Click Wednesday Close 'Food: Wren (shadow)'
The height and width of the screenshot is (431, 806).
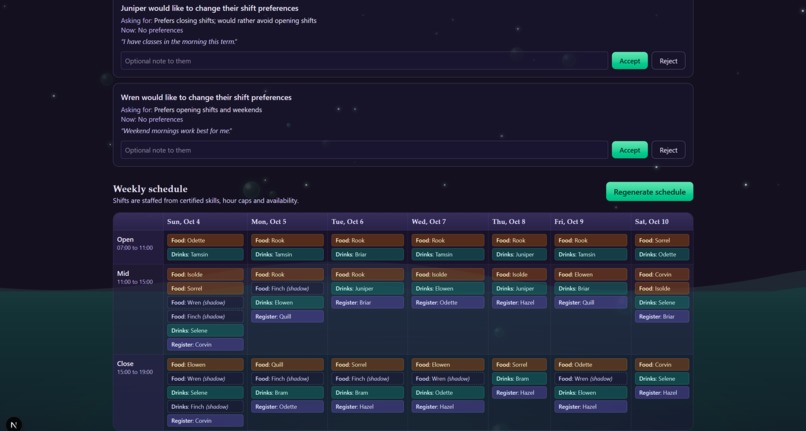448,379
